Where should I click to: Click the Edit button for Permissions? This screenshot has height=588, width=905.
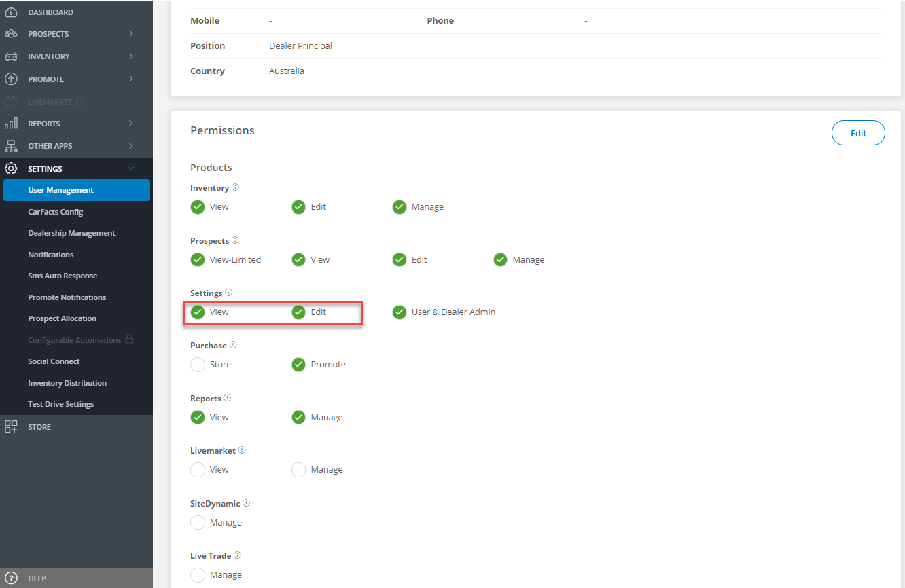[858, 133]
